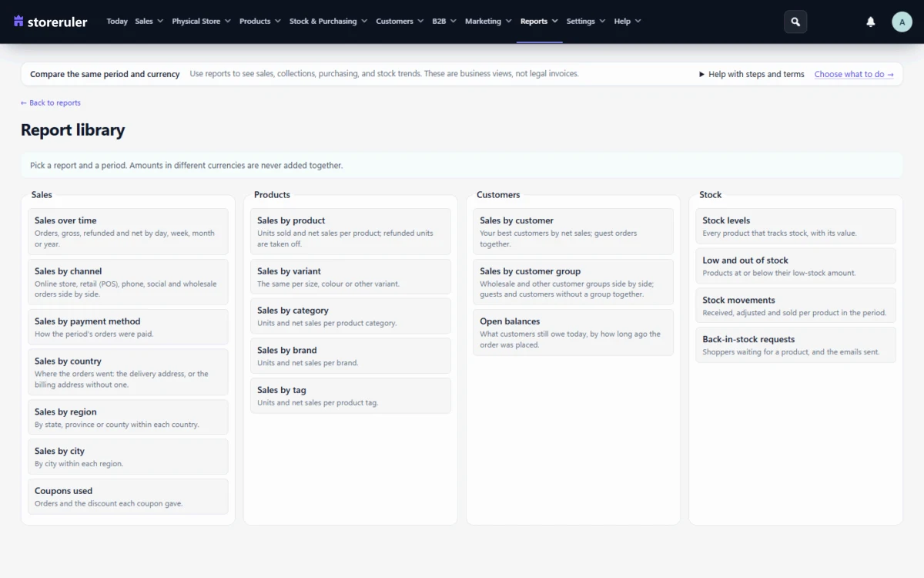Open the B2B navigation dropdown
The width and height of the screenshot is (924, 578).
[x=444, y=22]
